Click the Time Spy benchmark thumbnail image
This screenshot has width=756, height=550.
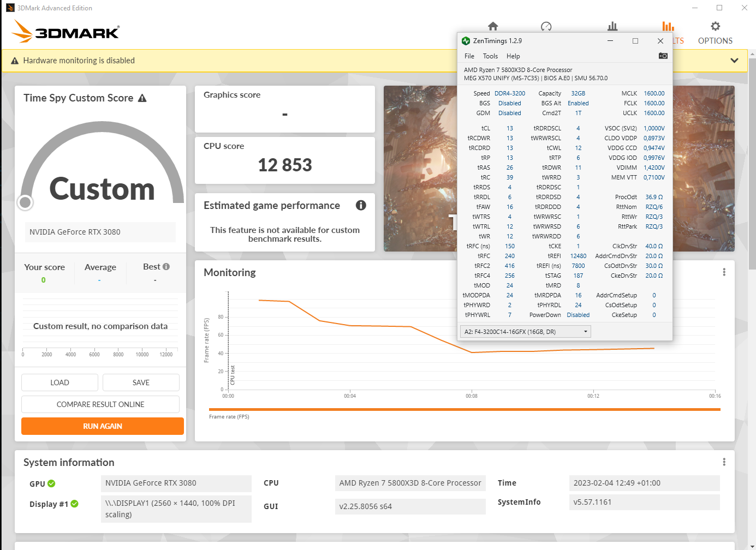coord(420,169)
